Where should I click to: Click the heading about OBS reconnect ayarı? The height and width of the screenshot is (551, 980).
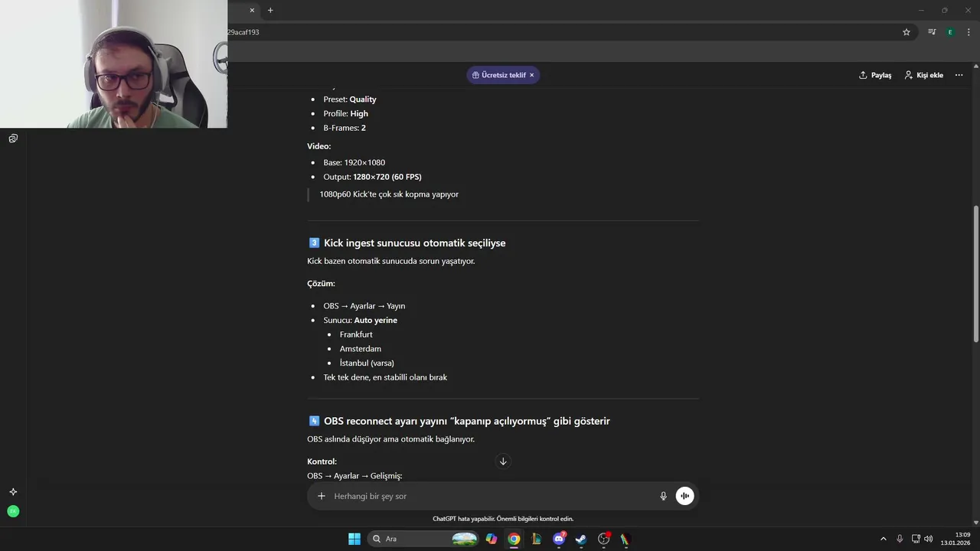466,421
